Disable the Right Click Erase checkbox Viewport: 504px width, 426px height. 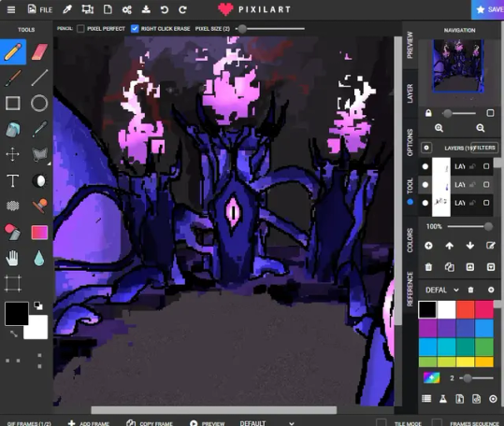pyautogui.click(x=135, y=29)
